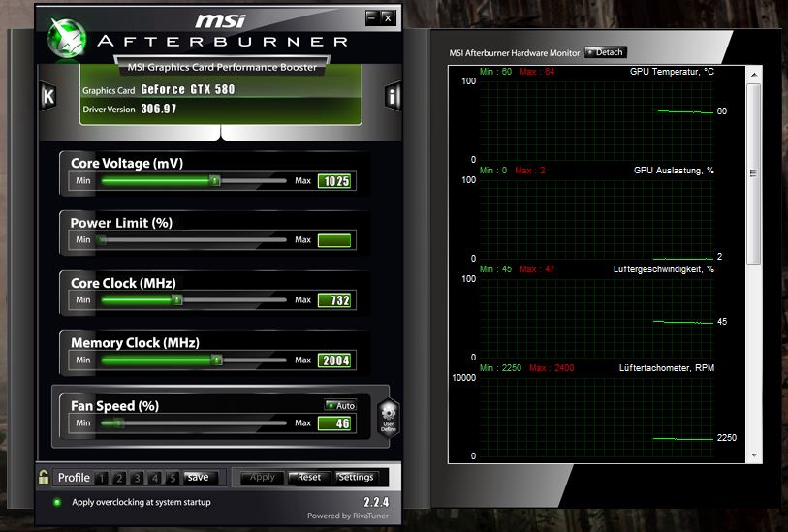Click the GPU Temperatur graph label

coord(672,72)
